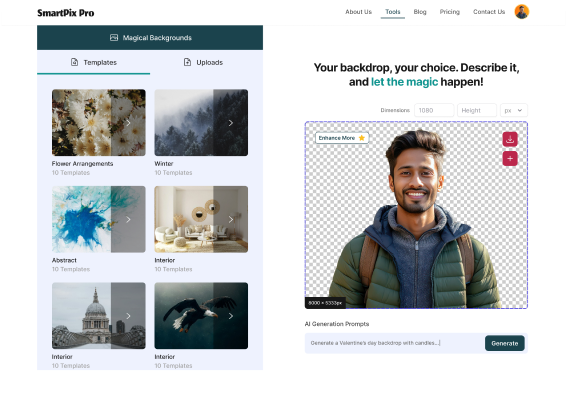This screenshot has width=566, height=401.
Task: Expand the Winter templates arrow
Action: point(231,123)
